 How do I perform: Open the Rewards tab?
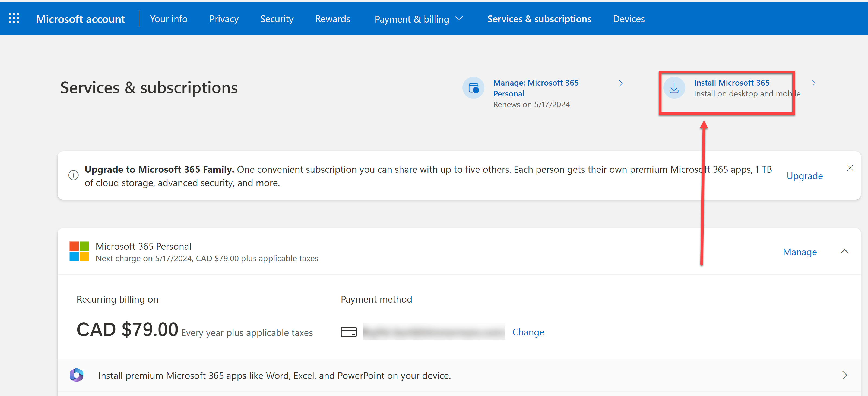332,19
